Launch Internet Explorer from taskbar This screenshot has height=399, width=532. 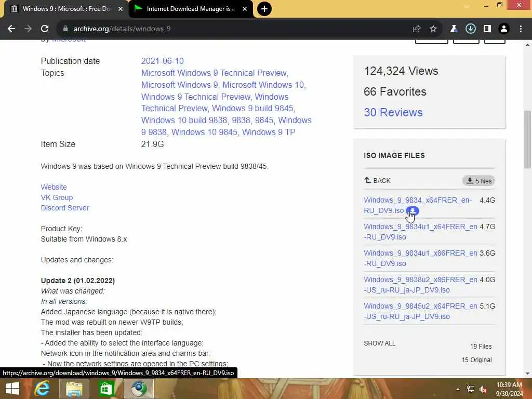(42, 389)
